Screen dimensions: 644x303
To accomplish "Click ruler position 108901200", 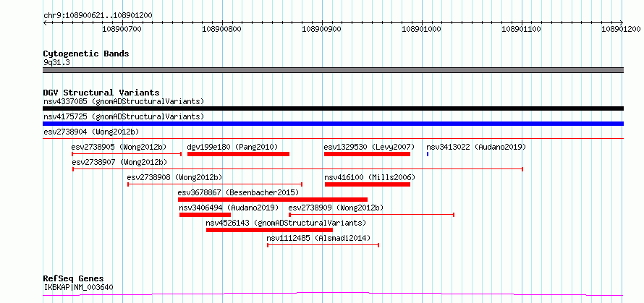I will coord(621,29).
